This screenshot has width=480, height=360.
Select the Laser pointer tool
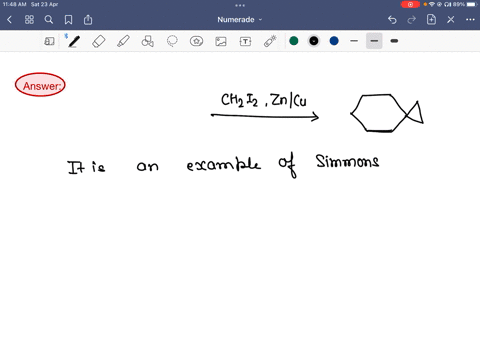270,41
